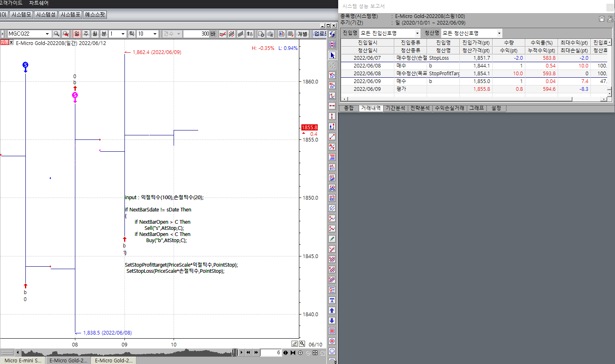
Task: Click the bar count input field showing 300
Action: point(197,34)
